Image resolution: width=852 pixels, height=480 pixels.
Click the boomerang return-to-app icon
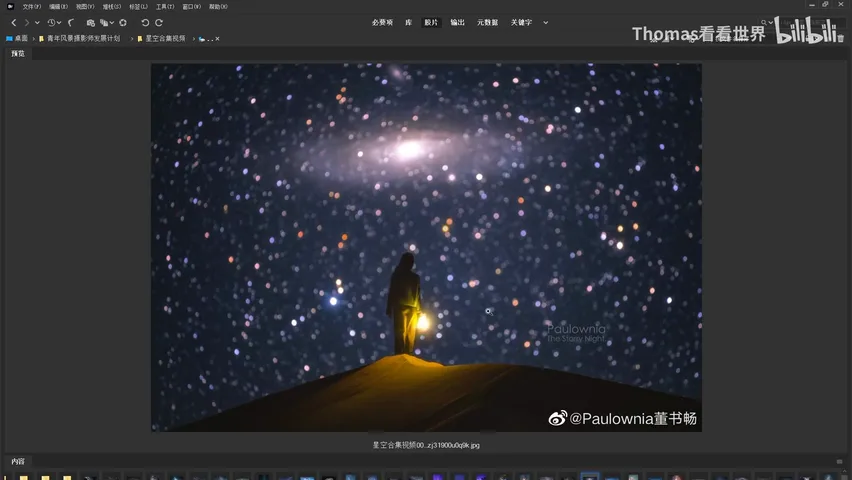71,23
